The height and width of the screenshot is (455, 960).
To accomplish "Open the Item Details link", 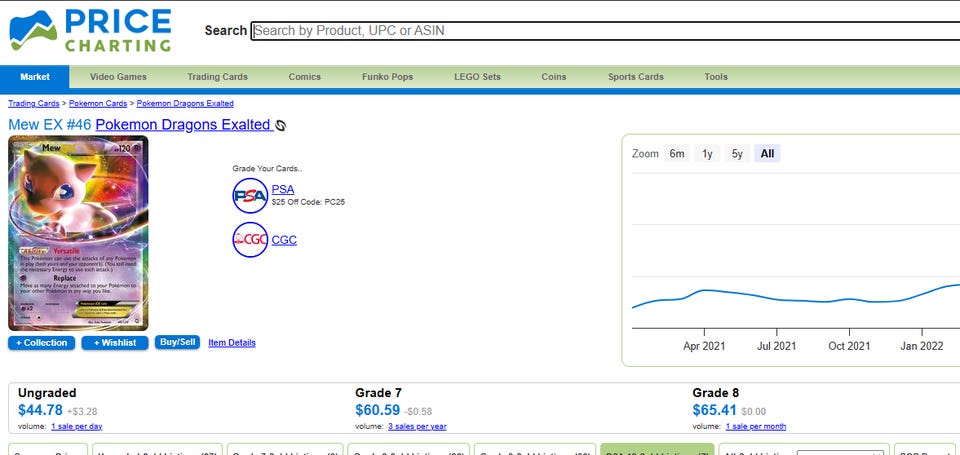I will click(232, 343).
